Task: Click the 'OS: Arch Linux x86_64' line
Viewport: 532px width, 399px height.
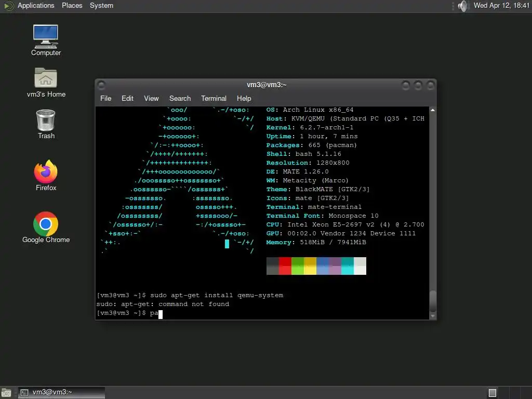Action: click(310, 110)
